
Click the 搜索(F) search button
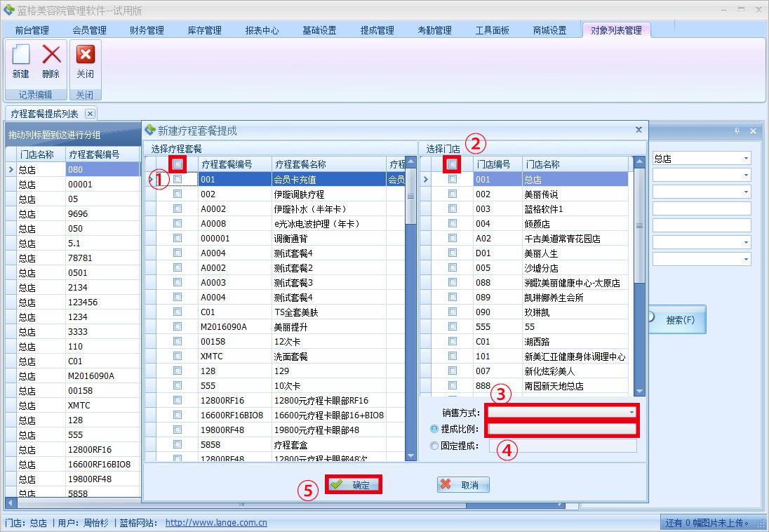pos(678,319)
